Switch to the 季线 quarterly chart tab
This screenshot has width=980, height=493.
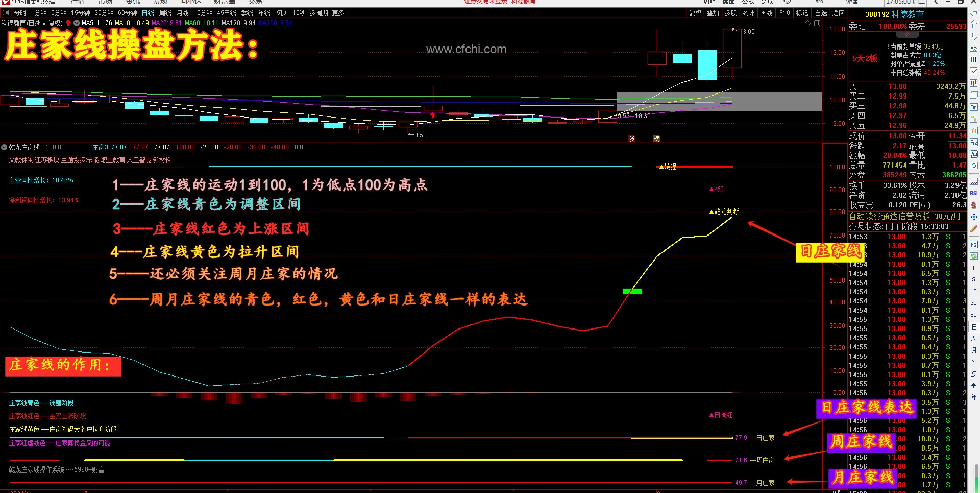coord(247,13)
